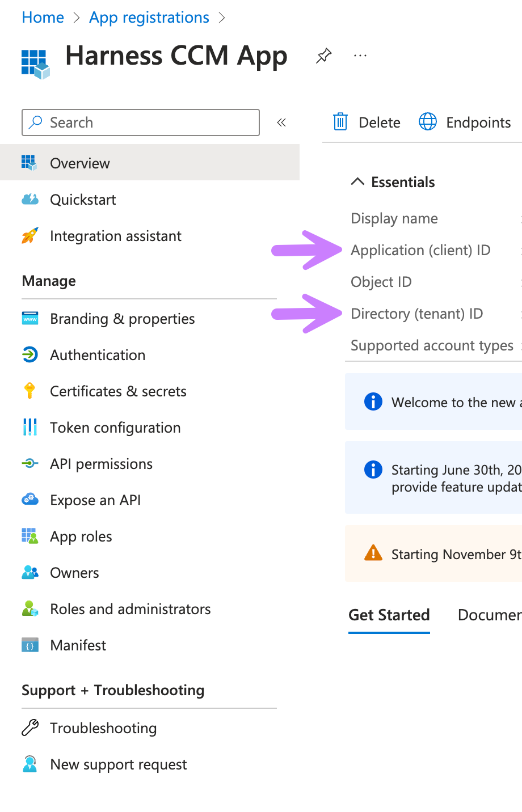The height and width of the screenshot is (812, 522).
Task: Click the Quickstart cloud icon
Action: [30, 200]
